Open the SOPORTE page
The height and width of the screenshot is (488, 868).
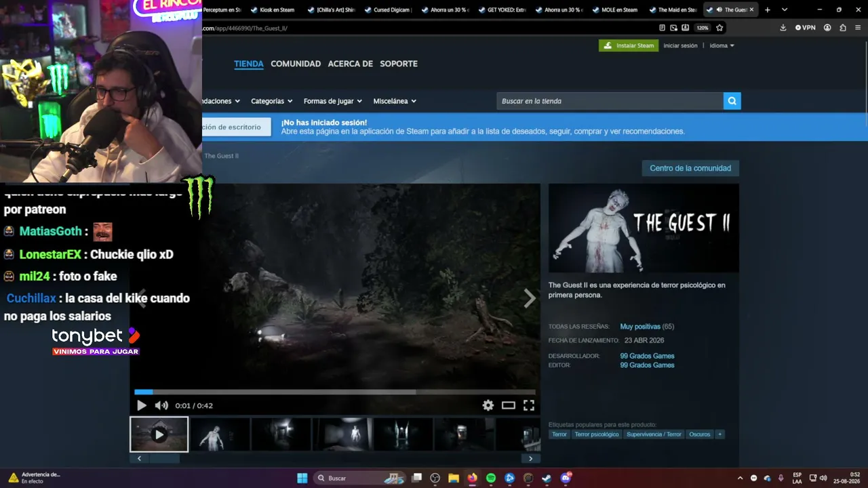(x=399, y=64)
